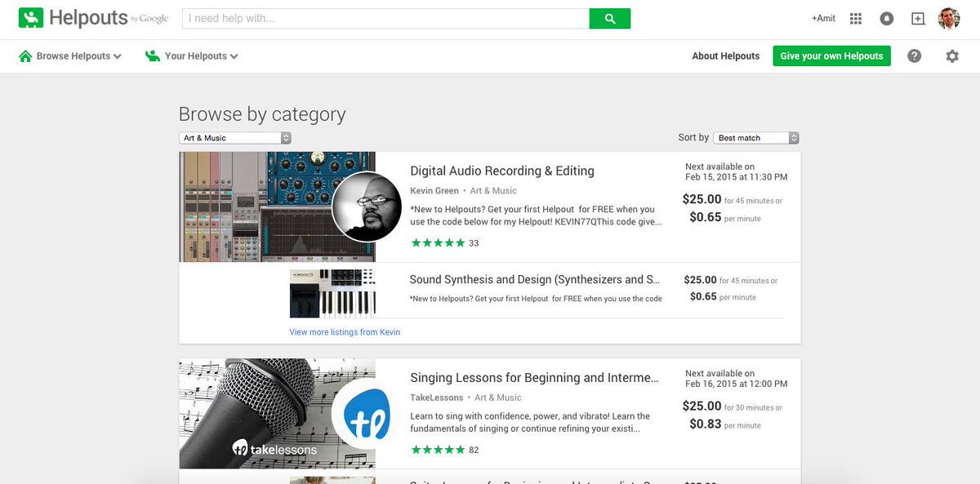
Task: Open Singing Lessons for Beginning listing
Action: pos(534,378)
